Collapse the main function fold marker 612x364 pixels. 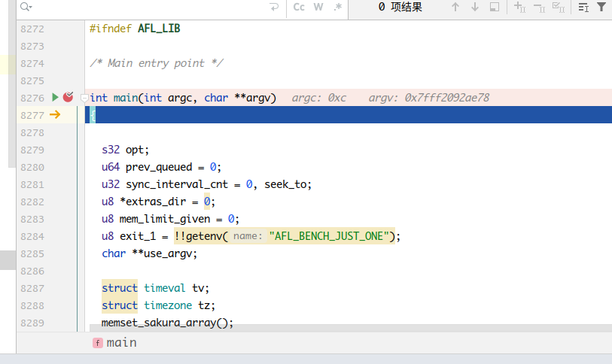coord(84,98)
